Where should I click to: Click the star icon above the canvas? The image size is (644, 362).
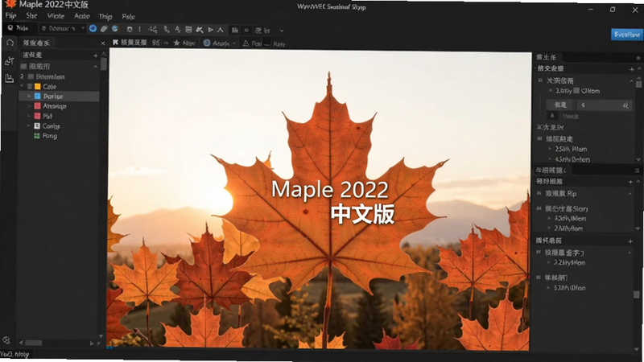(x=176, y=43)
